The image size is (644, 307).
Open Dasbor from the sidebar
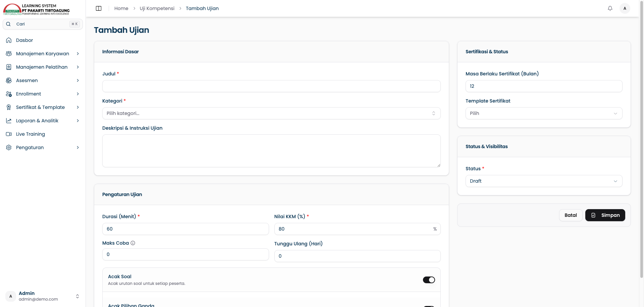point(43,40)
